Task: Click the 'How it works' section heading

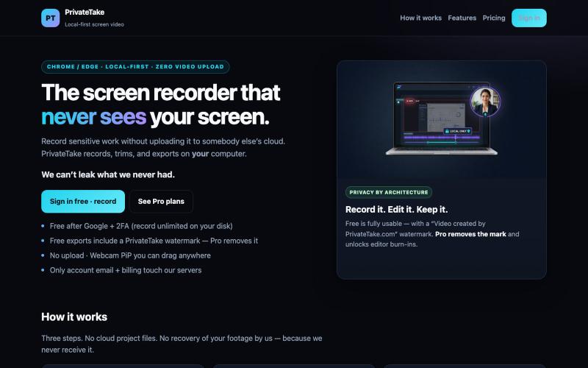Action: pyautogui.click(x=74, y=317)
